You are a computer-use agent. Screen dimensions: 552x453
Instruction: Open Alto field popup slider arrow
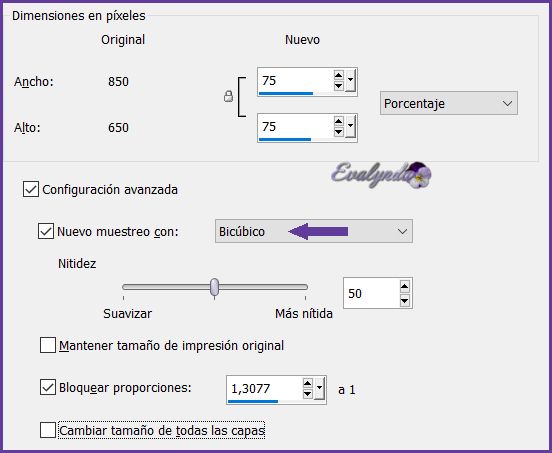click(350, 126)
